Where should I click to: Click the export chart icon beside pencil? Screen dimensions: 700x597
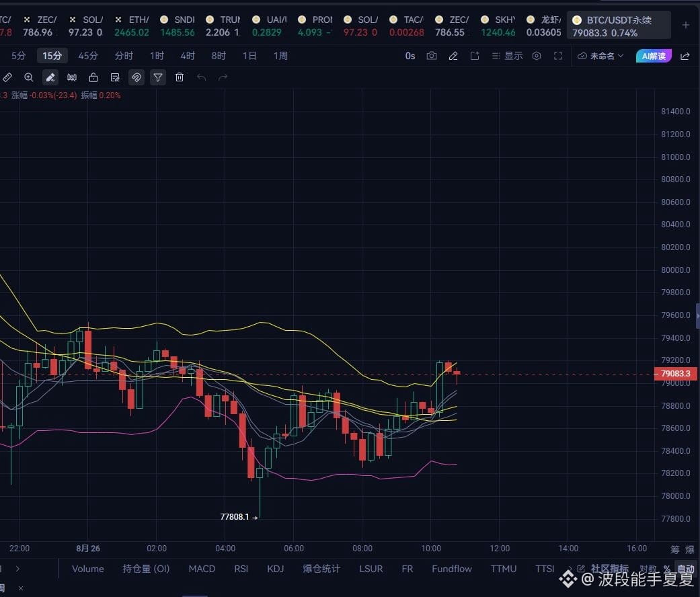[x=475, y=56]
